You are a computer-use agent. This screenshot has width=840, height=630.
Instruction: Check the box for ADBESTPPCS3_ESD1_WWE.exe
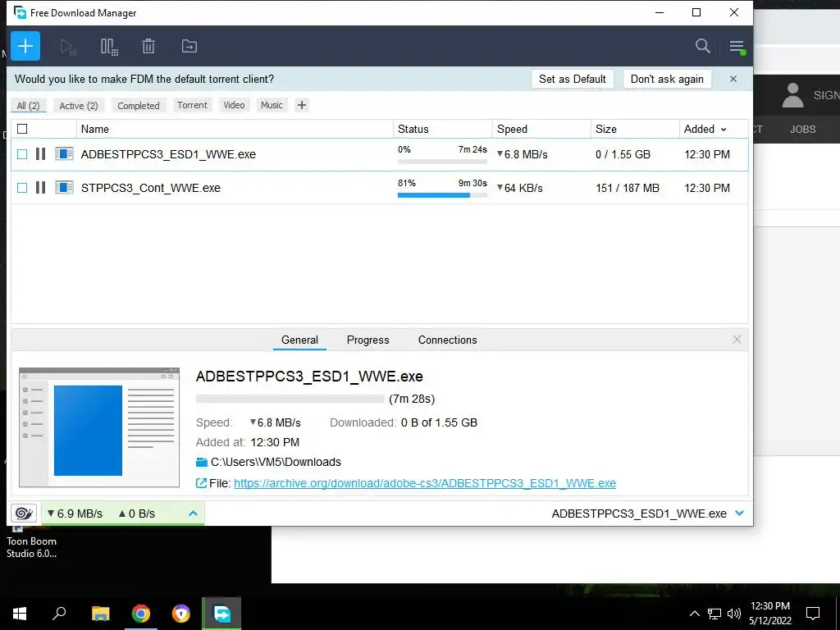click(x=22, y=154)
